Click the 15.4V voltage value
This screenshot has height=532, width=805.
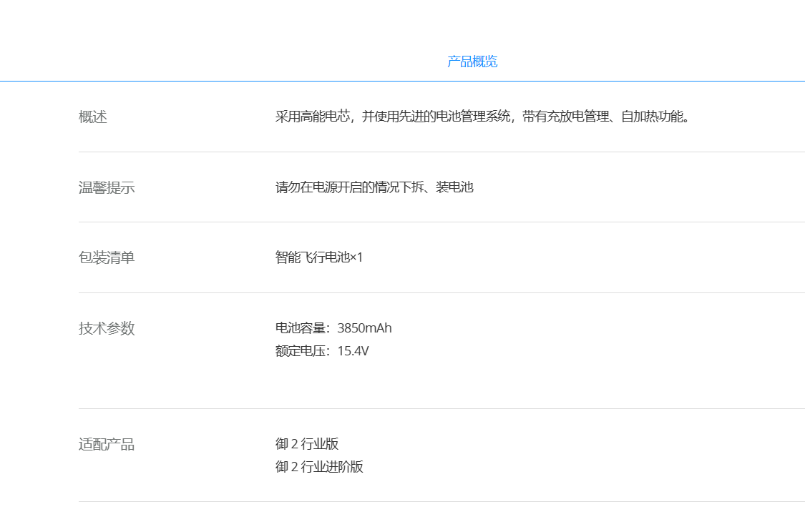(x=353, y=351)
